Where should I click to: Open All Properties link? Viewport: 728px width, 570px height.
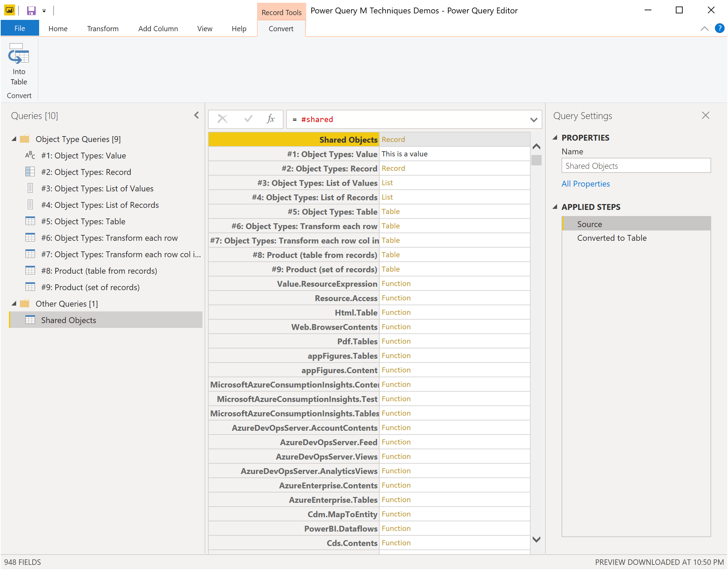tap(585, 183)
